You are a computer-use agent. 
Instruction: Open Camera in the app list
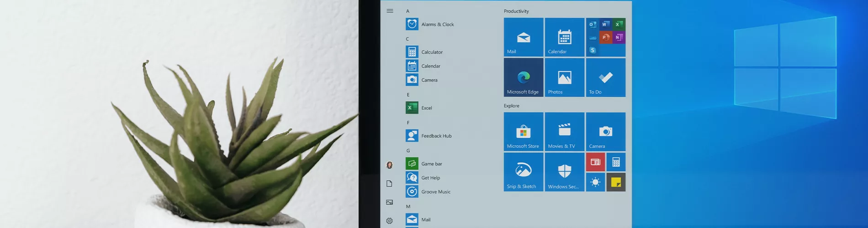[x=422, y=80]
